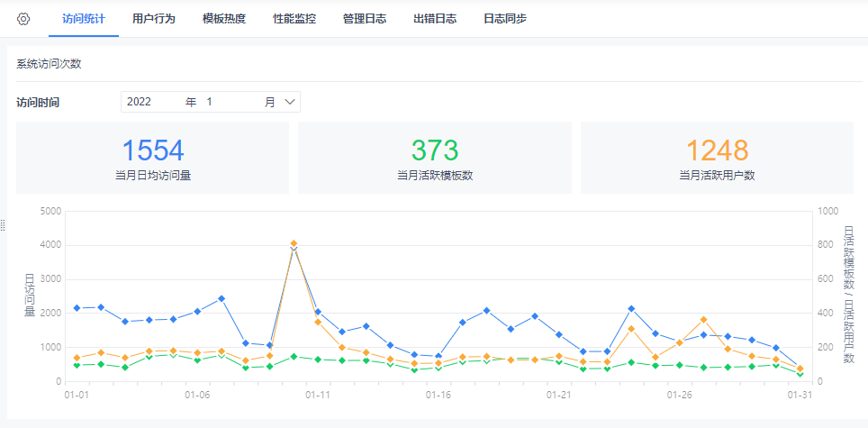Click the 01-26 x-axis label
868x428 pixels.
tap(680, 395)
